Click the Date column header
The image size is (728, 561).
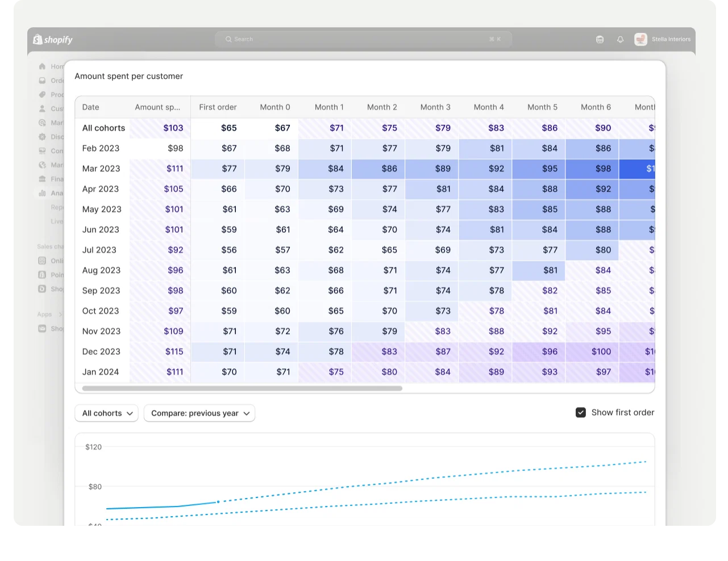[x=91, y=107]
